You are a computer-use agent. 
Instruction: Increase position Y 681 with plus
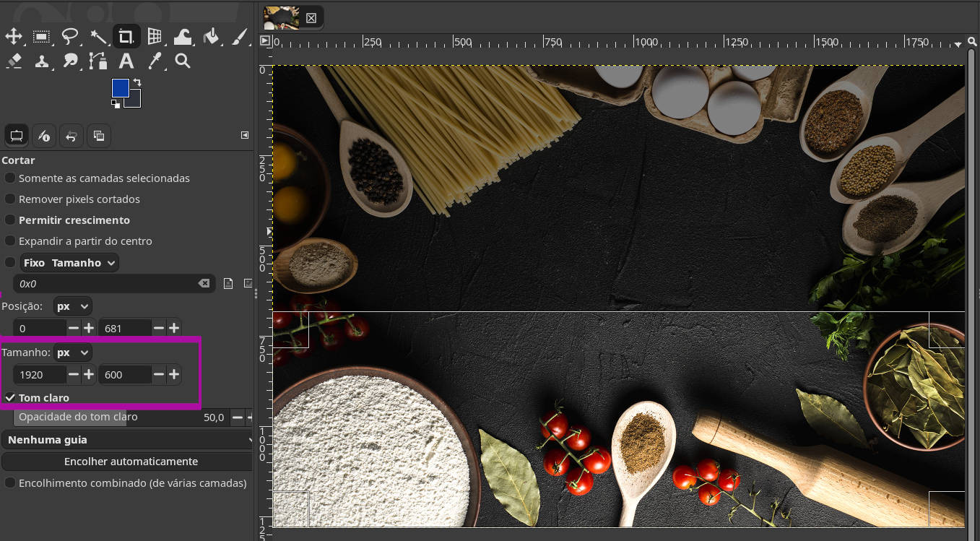point(174,328)
